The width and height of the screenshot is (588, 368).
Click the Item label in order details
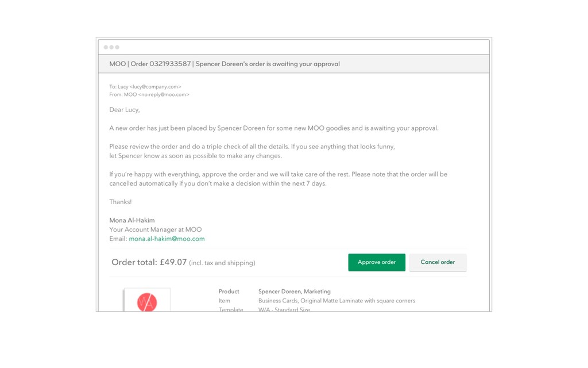tap(225, 301)
